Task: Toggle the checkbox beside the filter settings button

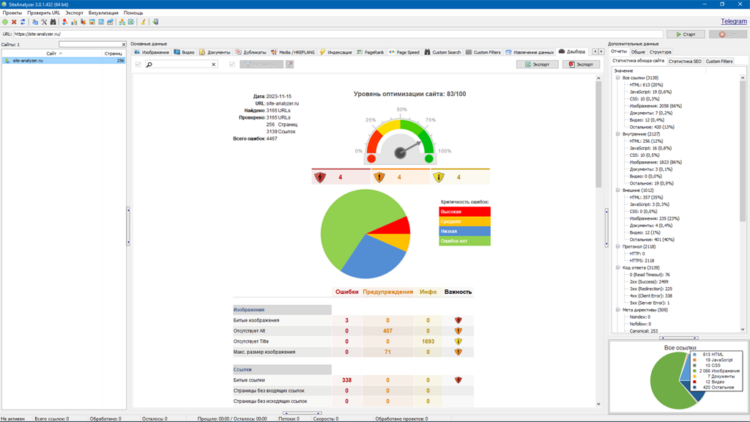Action: coord(232,64)
